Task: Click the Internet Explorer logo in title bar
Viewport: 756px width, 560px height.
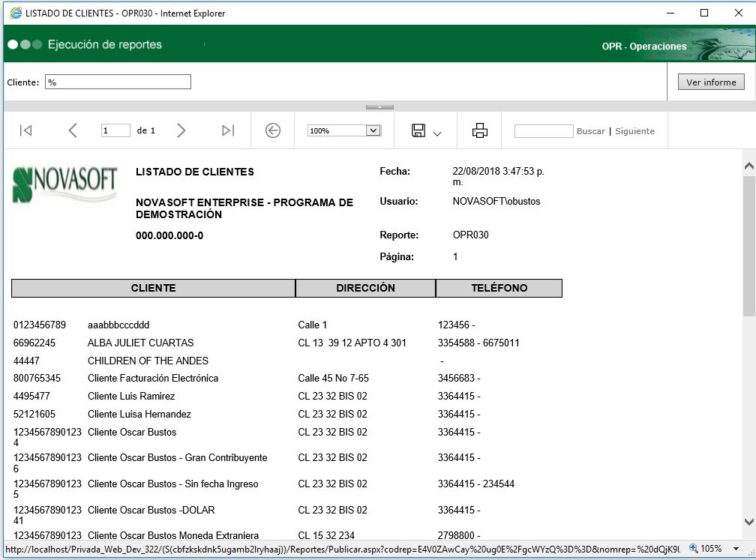Action: 14,13
